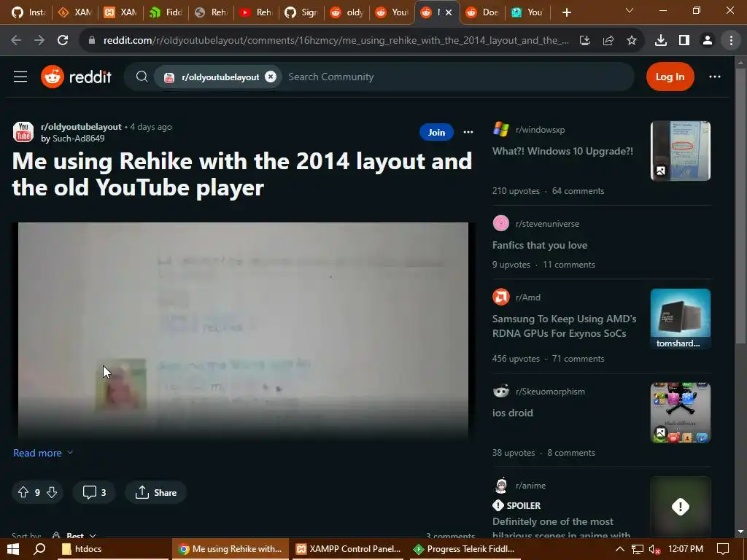Open the Such-Ad8649 author profile
Viewport: 747px width, 560px height.
pyautogui.click(x=78, y=138)
